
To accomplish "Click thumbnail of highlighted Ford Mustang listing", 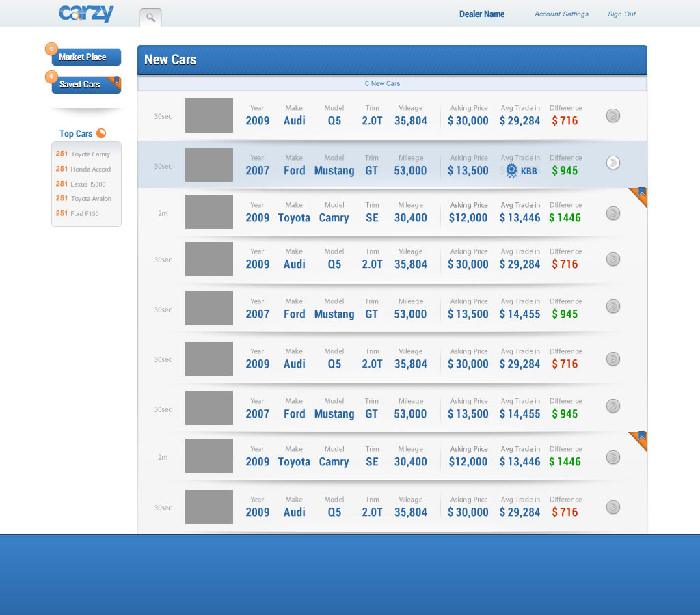I will click(209, 165).
